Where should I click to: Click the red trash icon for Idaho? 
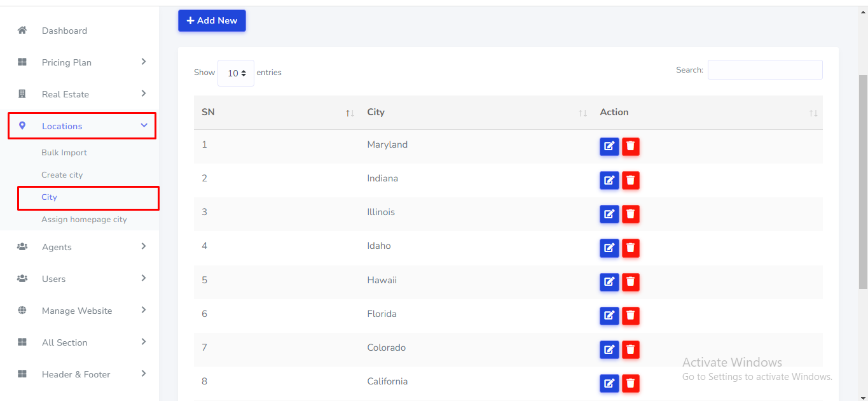pos(630,248)
